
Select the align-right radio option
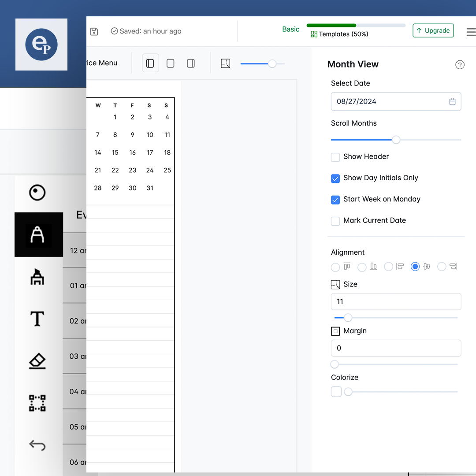[442, 267]
